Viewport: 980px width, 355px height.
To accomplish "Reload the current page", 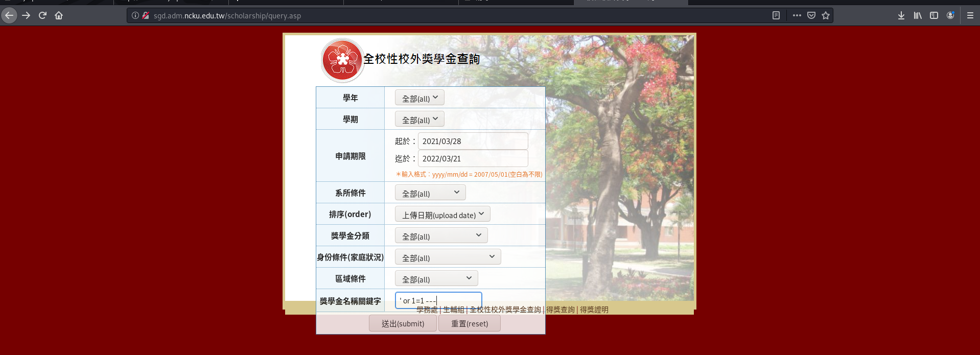I will pyautogui.click(x=42, y=15).
